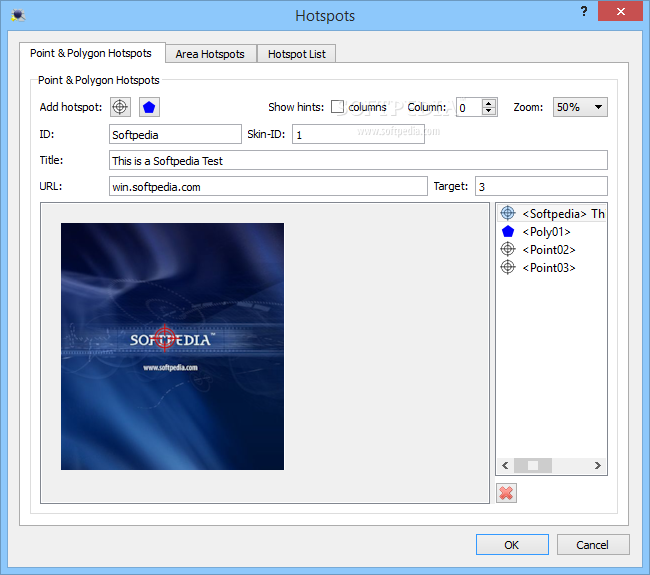Click the crosshair icon next to Point02
The image size is (650, 575).
508,249
